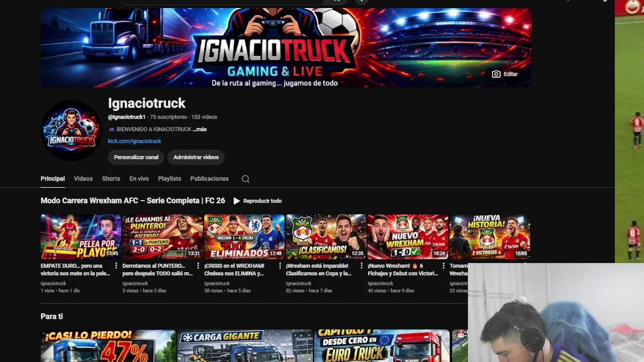
Task: Click the Ignaciotruck channel name heading
Action: pyautogui.click(x=146, y=104)
